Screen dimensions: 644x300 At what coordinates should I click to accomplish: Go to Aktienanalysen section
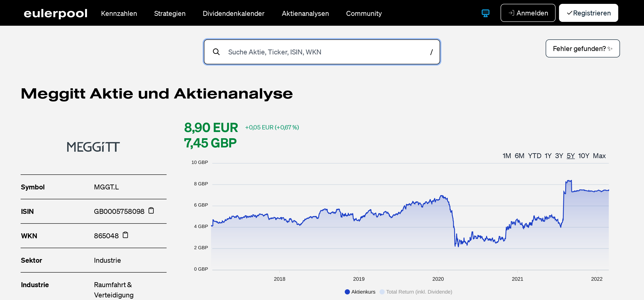[x=305, y=13]
